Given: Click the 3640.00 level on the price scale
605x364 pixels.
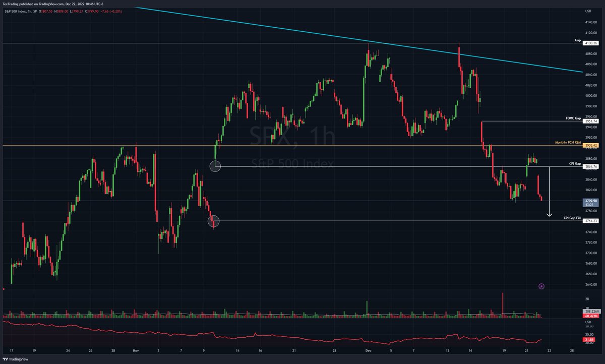Looking at the screenshot, I should tap(591, 284).
